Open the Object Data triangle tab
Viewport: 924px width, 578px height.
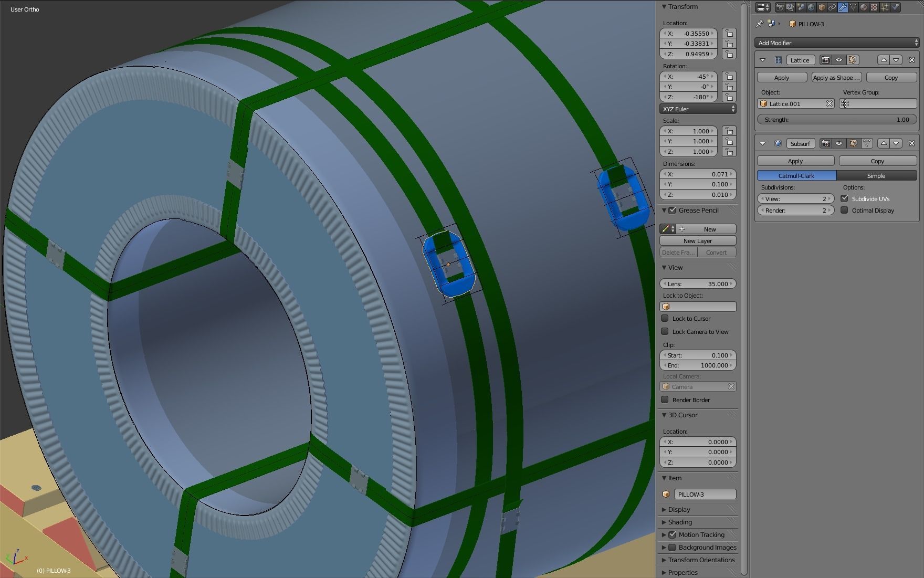point(853,7)
